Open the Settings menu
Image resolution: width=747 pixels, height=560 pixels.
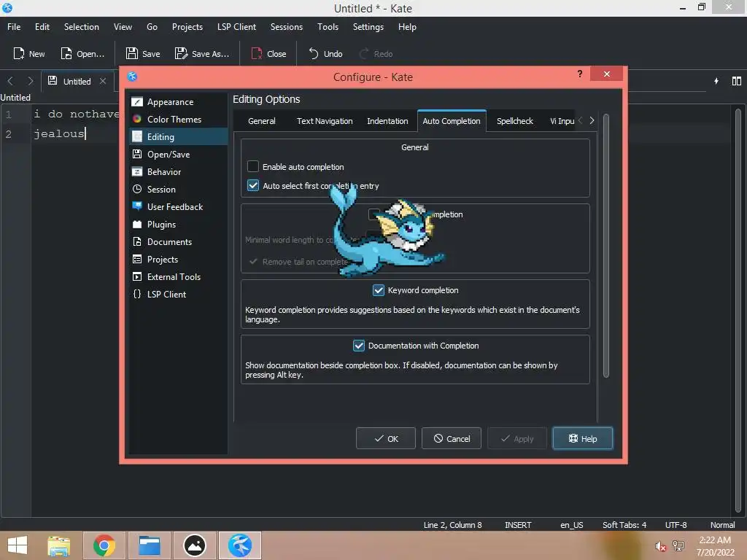pyautogui.click(x=368, y=27)
